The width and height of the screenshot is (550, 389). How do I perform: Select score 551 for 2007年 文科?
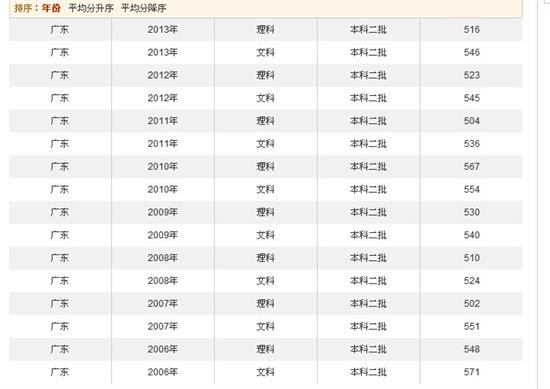(471, 327)
